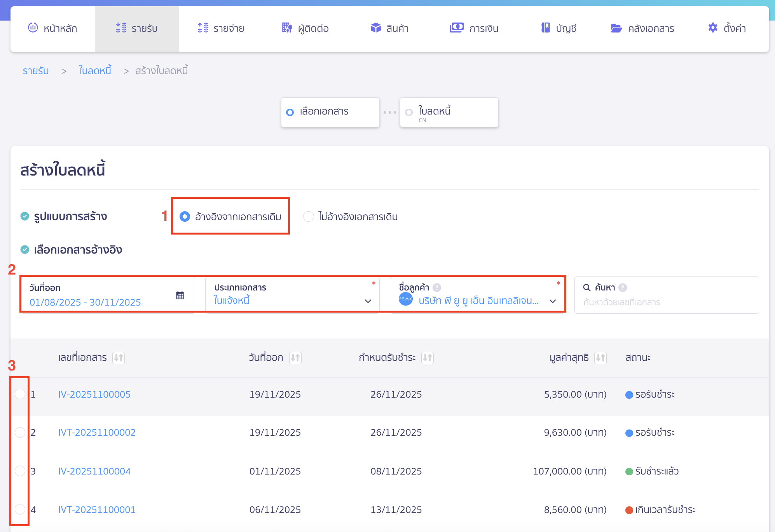Viewport: 775px width, 532px height.
Task: Choose radio for row IVT-20251100001
Action: point(20,509)
